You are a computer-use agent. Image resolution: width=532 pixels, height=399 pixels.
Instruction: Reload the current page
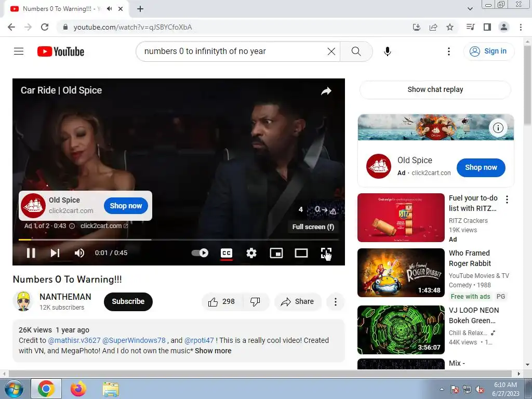coord(45,27)
